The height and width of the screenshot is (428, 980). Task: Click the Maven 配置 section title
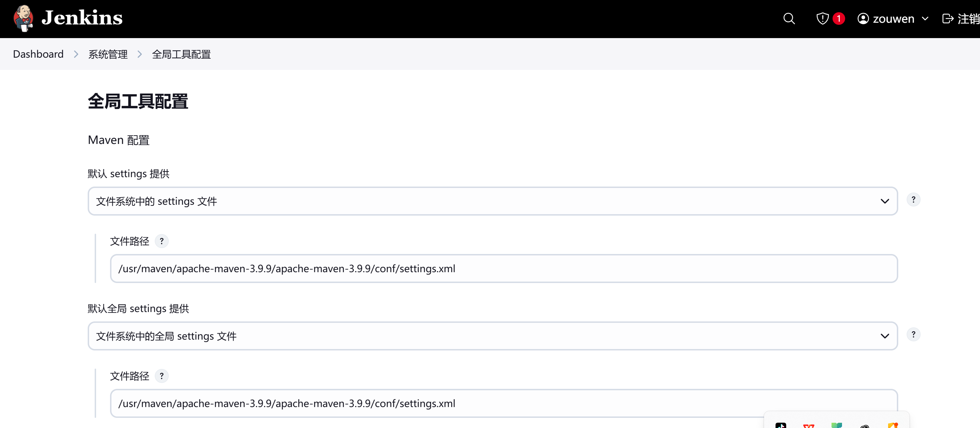pos(119,140)
